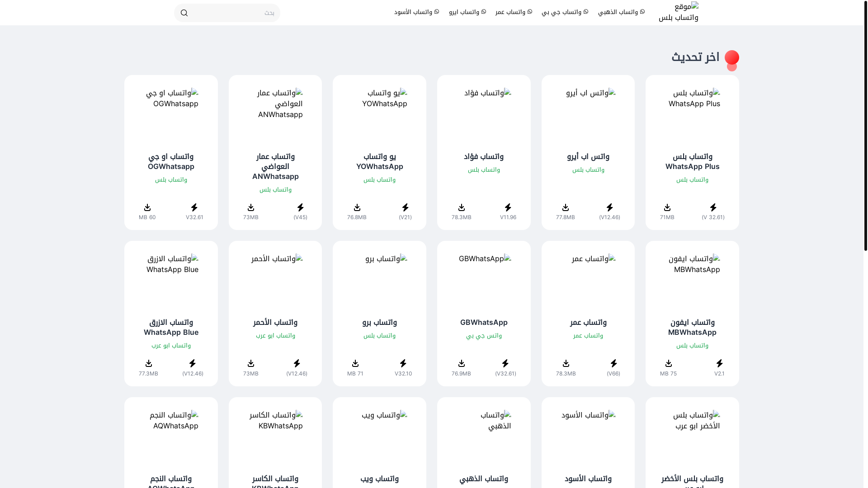Viewport: 868px width, 488px height.
Task: Open واتساب ويب card title
Action: click(x=379, y=479)
